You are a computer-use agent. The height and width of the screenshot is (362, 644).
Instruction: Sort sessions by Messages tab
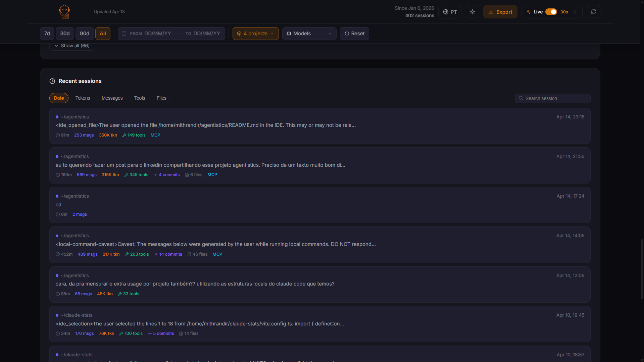(x=112, y=98)
